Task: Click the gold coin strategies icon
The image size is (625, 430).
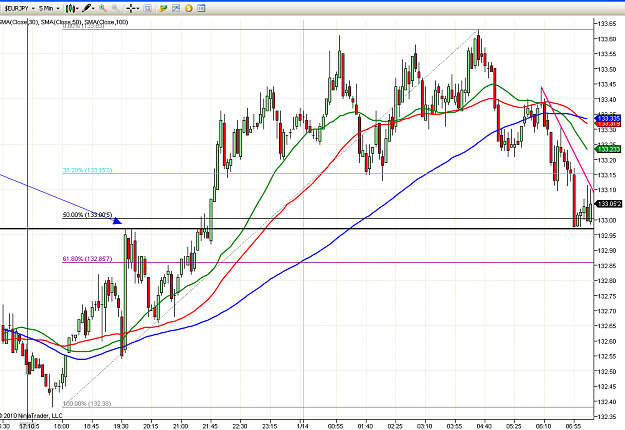Action: point(189,8)
